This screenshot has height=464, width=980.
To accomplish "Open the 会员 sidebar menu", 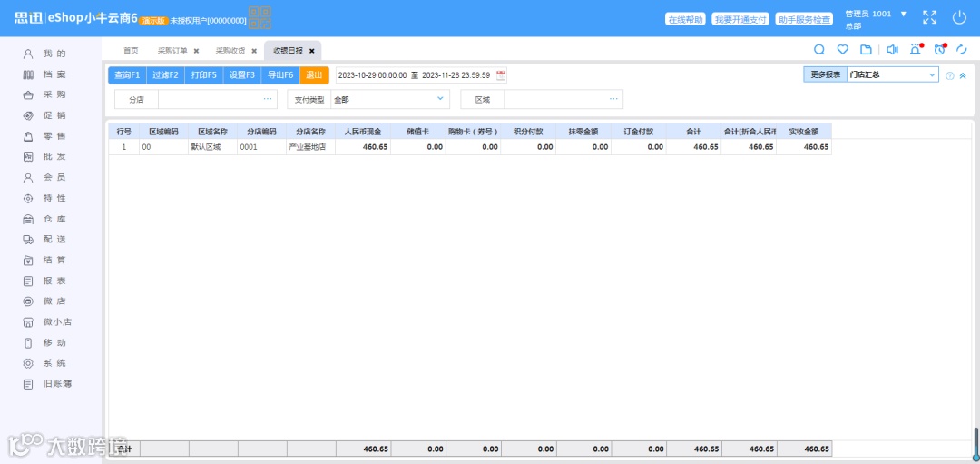I will [x=44, y=178].
